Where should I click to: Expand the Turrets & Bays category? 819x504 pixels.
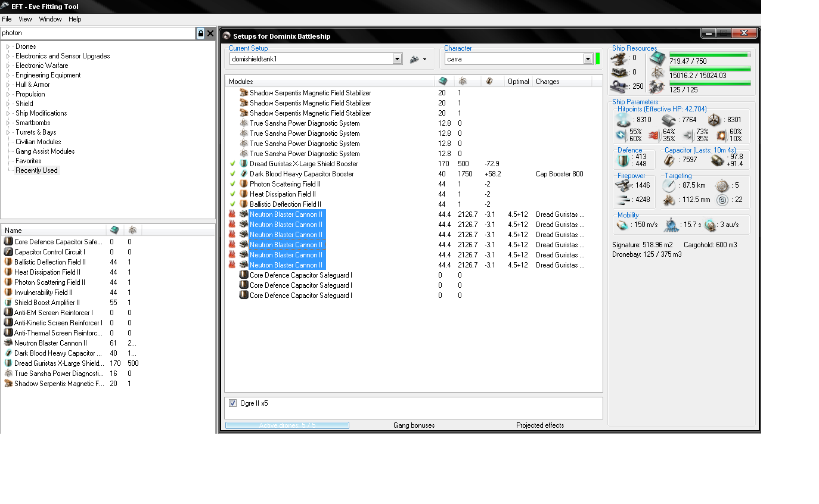click(x=8, y=132)
